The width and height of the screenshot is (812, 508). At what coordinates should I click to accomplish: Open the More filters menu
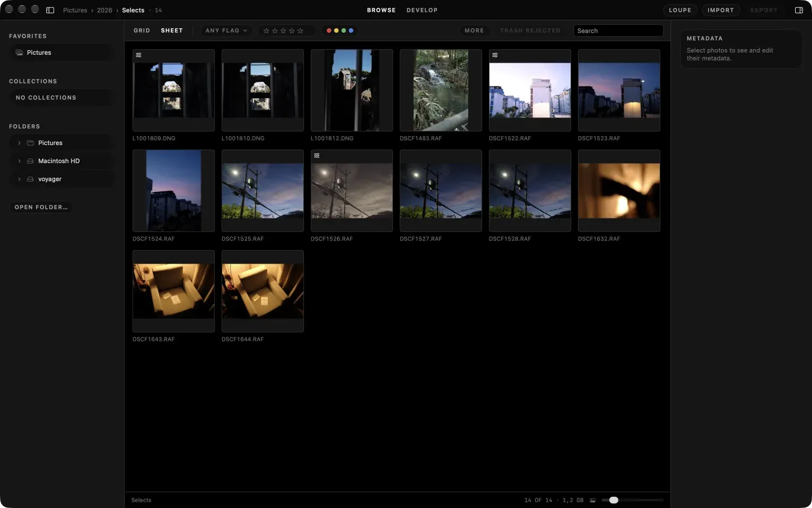(x=474, y=30)
